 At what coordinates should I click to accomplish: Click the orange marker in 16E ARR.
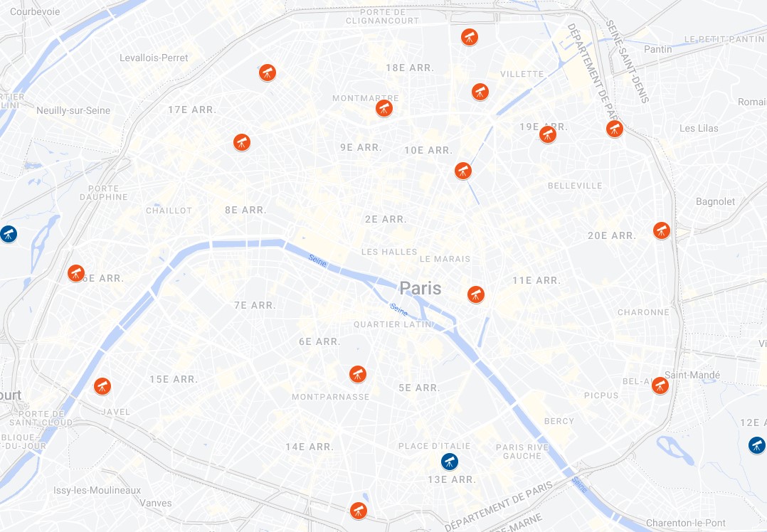76,273
